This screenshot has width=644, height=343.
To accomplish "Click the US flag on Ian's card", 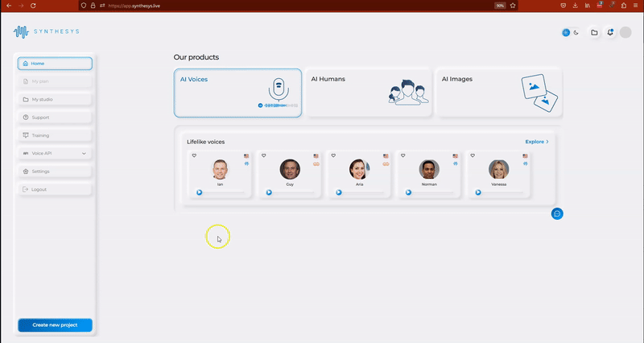I will [x=246, y=156].
